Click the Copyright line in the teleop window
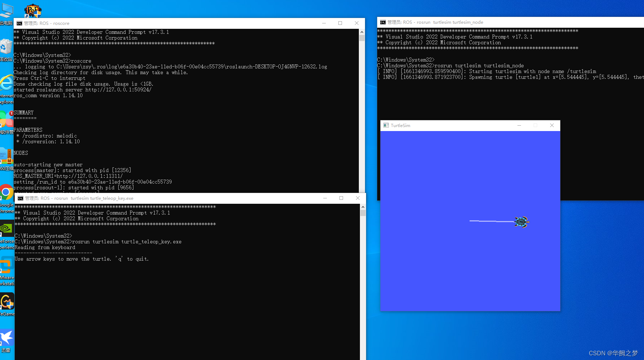Image resolution: width=644 pixels, height=360 pixels. 77,219
